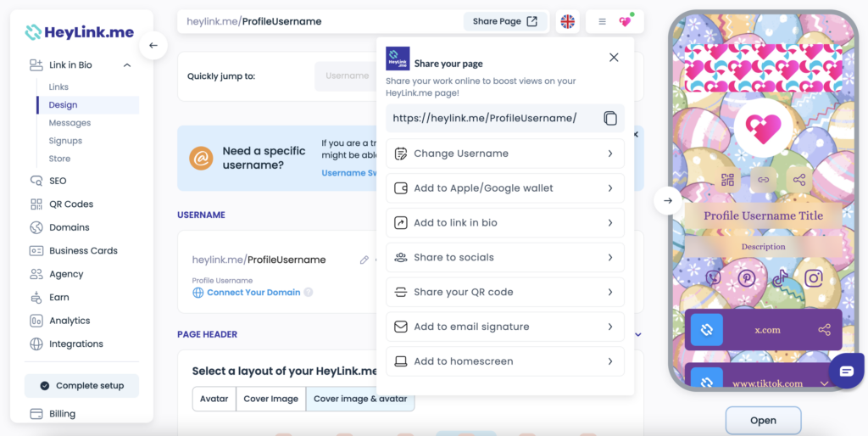This screenshot has height=436, width=868.
Task: Select the Avatar layout option
Action: [214, 399]
